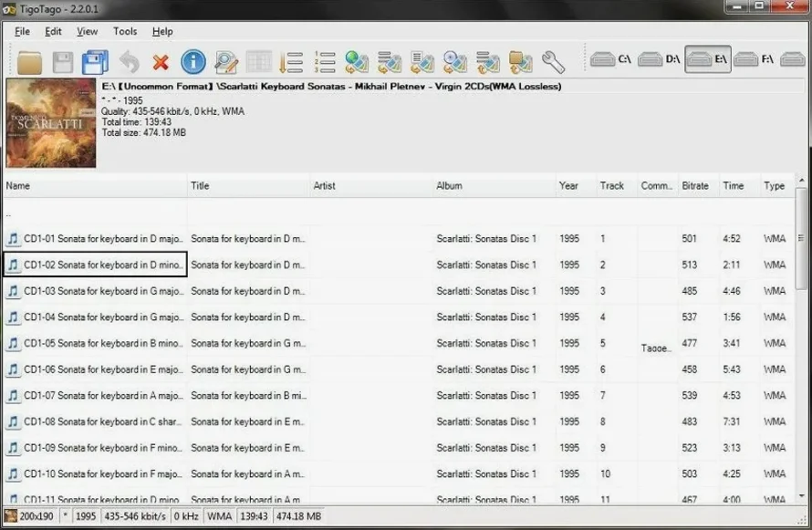The height and width of the screenshot is (530, 812).
Task: Select file CD1-05 Sonata for keyboard in B mino..
Action: point(95,343)
